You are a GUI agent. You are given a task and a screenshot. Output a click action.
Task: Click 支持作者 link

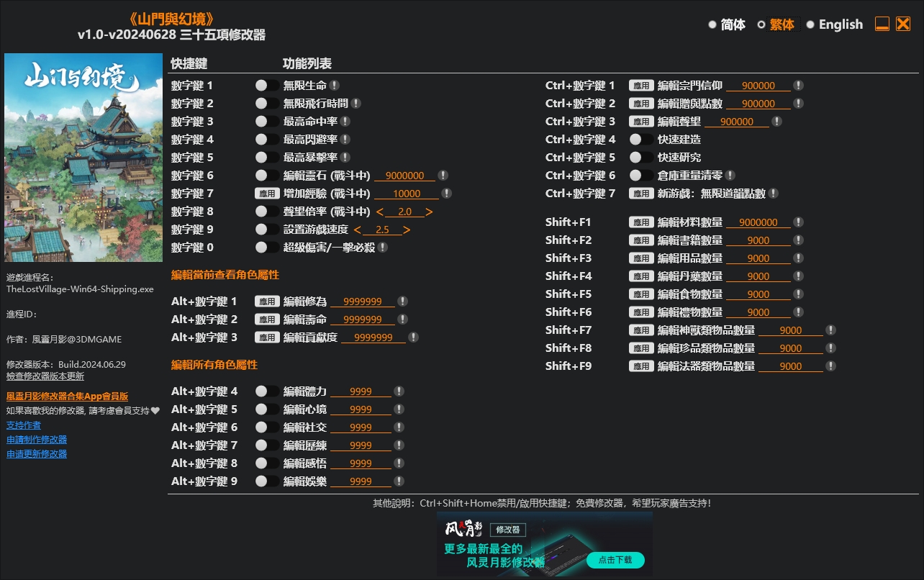(24, 425)
